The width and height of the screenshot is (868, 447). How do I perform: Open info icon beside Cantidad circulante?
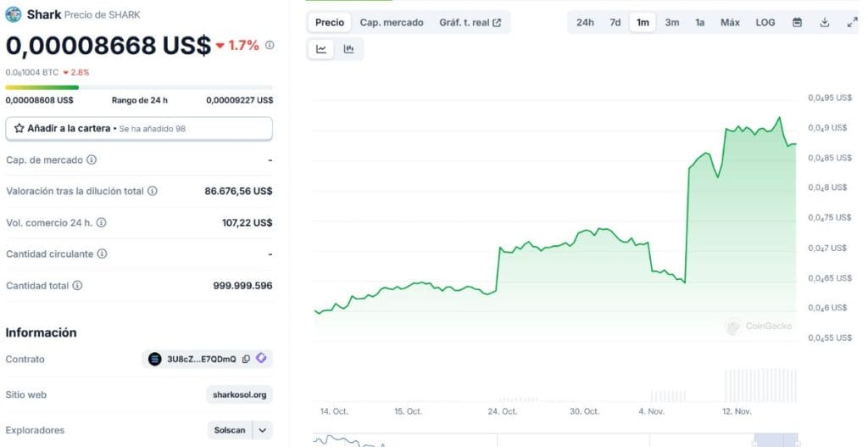click(102, 254)
